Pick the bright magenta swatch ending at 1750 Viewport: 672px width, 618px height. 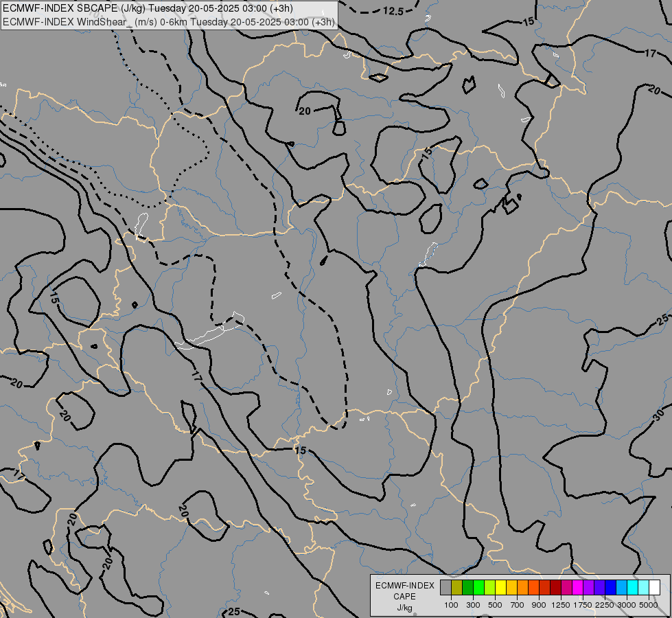coord(577,587)
